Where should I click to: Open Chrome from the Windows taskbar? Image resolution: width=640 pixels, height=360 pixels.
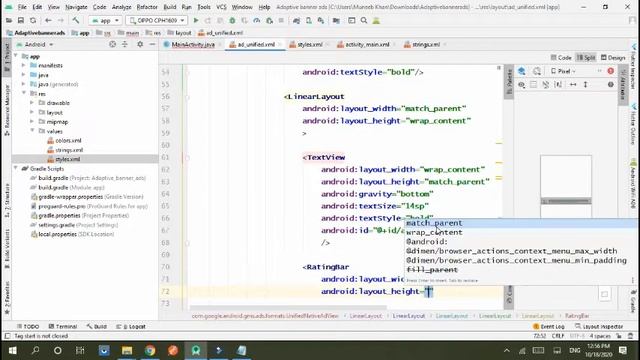[x=150, y=350]
